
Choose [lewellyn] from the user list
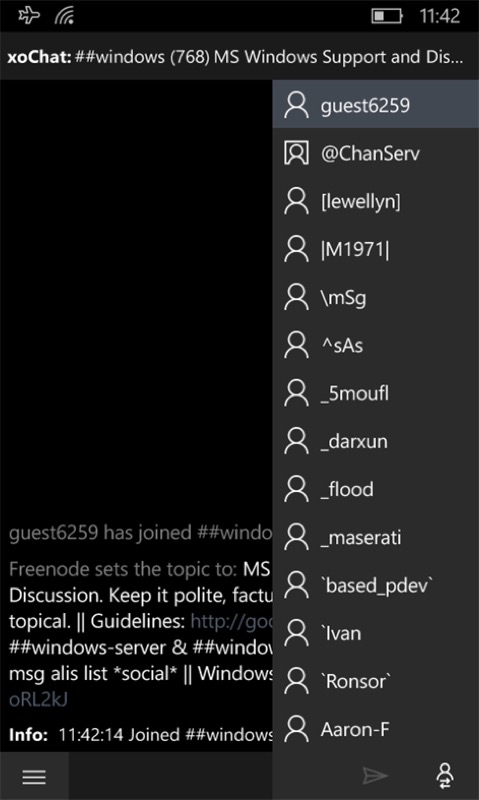(x=375, y=201)
